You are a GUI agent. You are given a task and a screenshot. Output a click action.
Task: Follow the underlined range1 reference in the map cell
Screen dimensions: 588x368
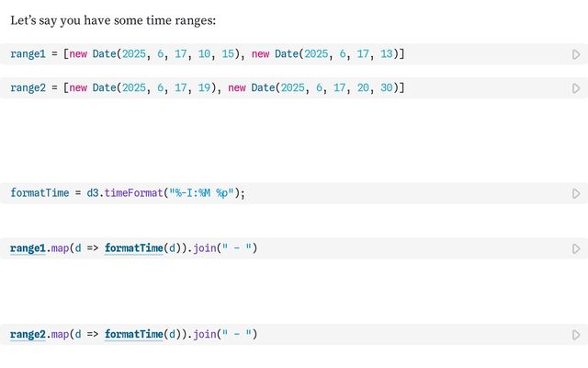click(28, 248)
